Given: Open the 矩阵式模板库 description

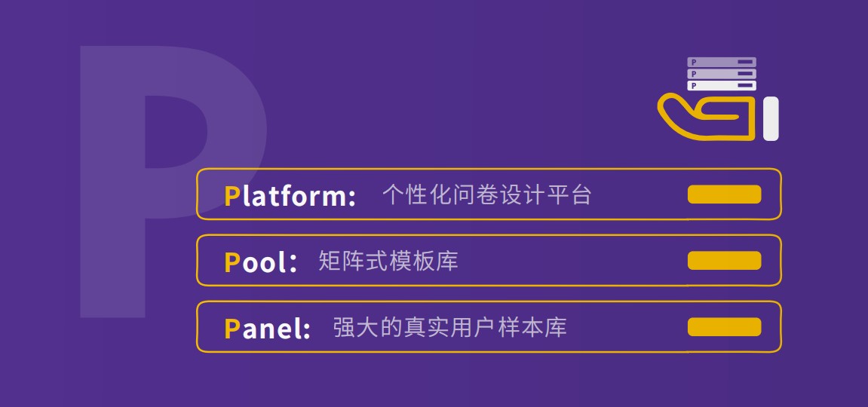Looking at the screenshot, I should point(388,261).
